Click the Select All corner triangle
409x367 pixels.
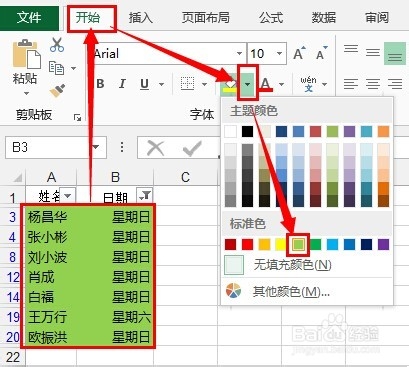(17, 177)
